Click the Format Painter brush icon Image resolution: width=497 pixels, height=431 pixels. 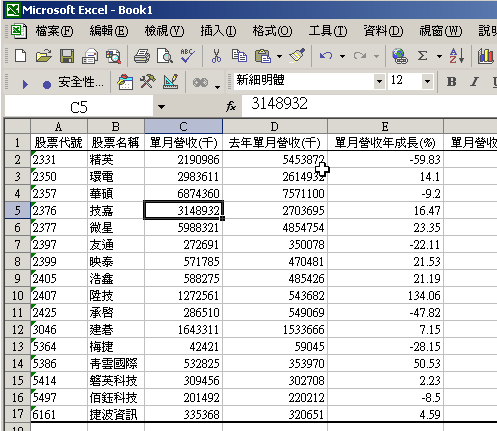pyautogui.click(x=297, y=56)
